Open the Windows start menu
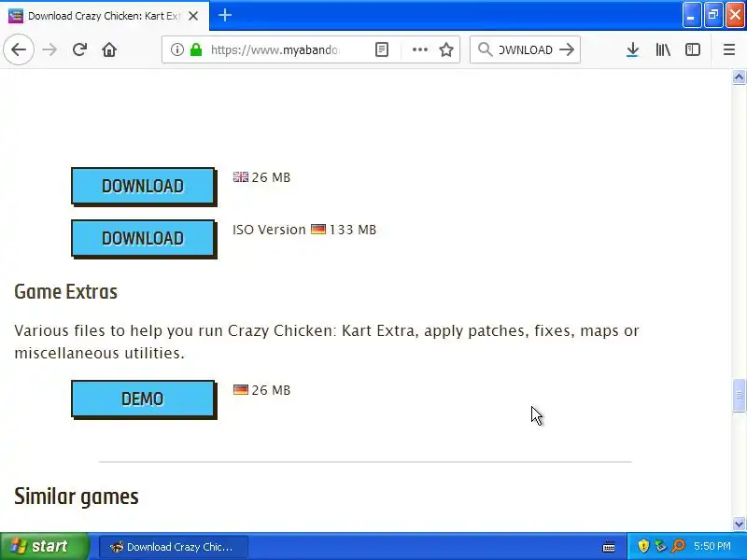This screenshot has height=560, width=747. click(44, 546)
